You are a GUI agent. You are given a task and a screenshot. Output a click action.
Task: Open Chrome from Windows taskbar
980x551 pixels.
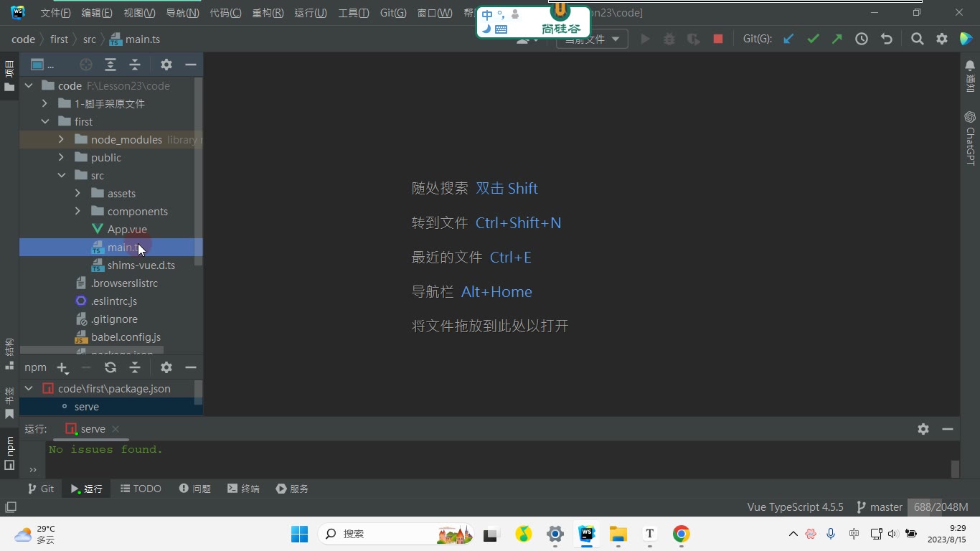pyautogui.click(x=681, y=534)
